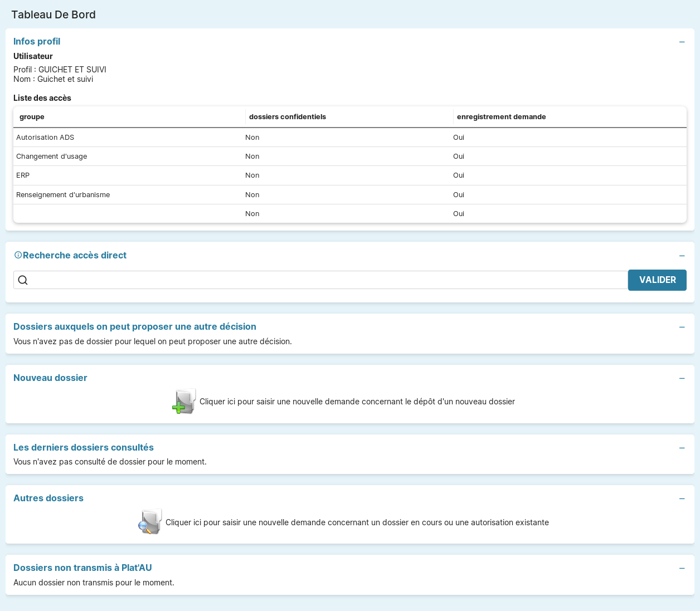Collapse the Recherche accès direct widget
This screenshot has width=700, height=611.
click(682, 256)
